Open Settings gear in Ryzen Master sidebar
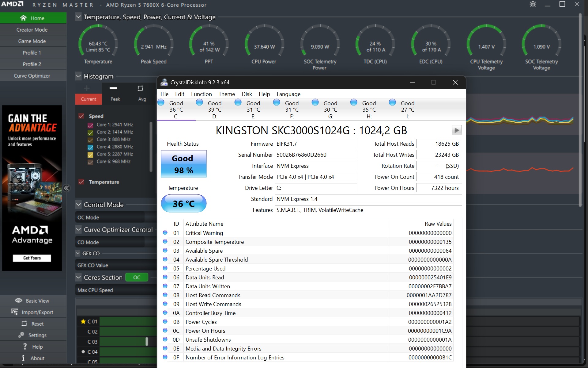This screenshot has width=588, height=368. [x=21, y=335]
